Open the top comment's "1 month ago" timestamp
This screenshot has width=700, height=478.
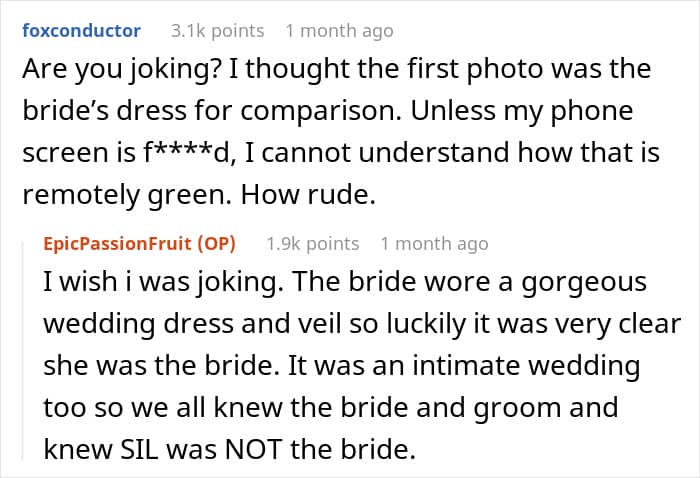pyautogui.click(x=339, y=31)
